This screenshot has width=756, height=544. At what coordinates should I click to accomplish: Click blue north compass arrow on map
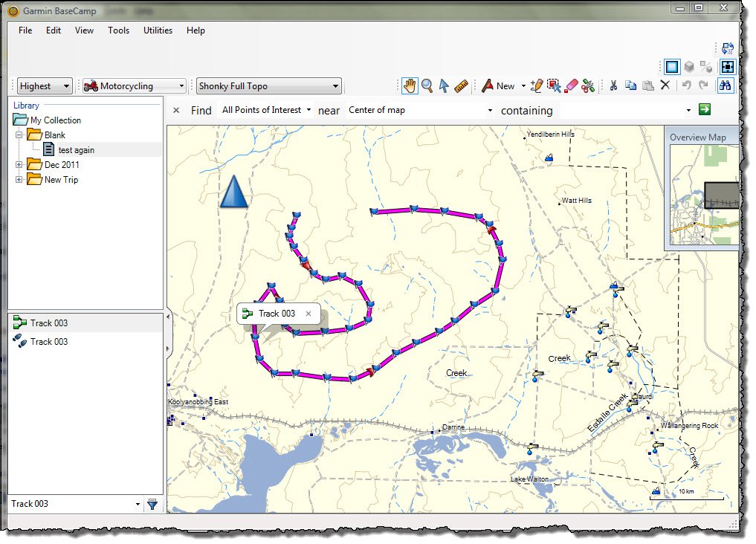234,191
